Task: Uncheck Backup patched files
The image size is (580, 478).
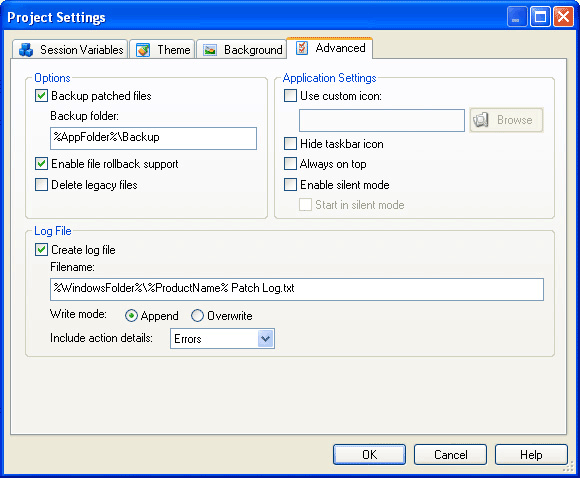Action: coord(41,96)
